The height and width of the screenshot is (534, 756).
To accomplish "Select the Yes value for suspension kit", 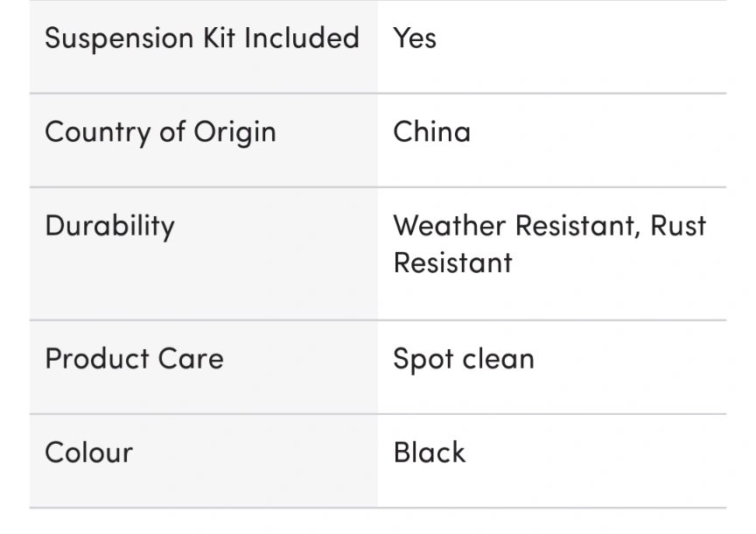I will [415, 39].
